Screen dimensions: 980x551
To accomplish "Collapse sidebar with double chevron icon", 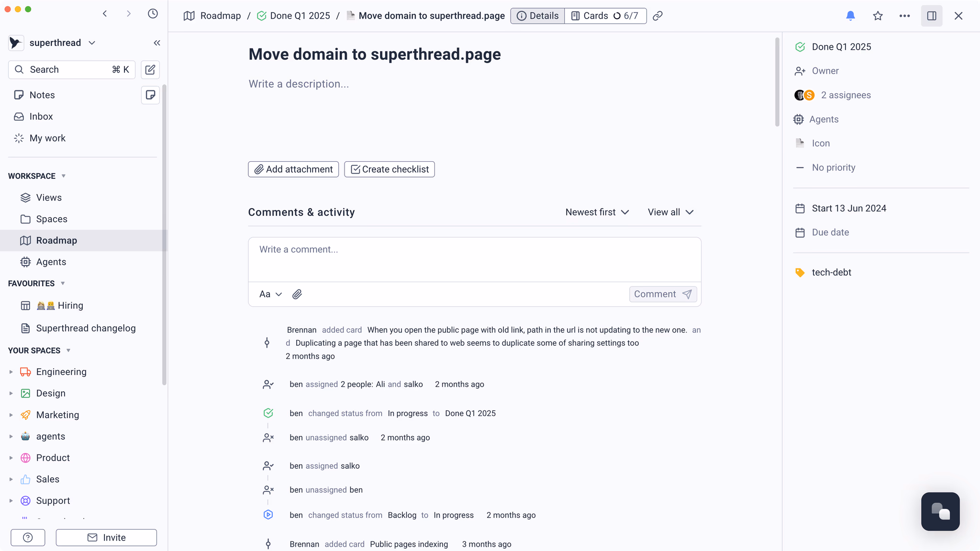I will click(x=157, y=43).
